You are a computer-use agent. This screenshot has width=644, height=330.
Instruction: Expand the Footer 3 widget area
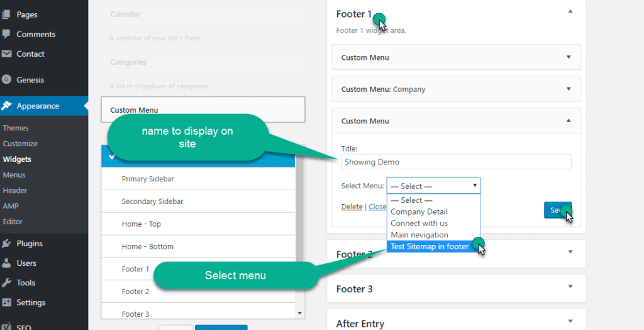tap(570, 287)
